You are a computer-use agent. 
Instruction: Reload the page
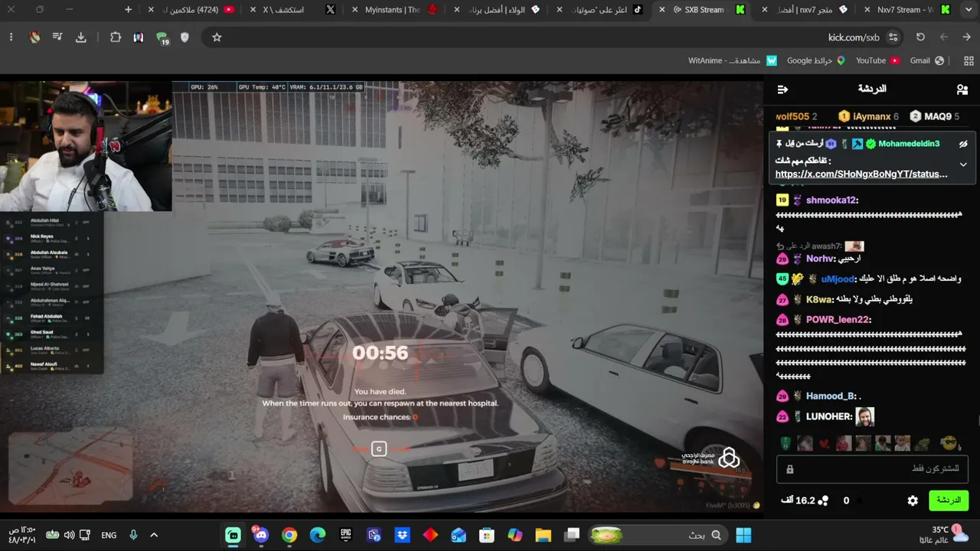point(920,37)
